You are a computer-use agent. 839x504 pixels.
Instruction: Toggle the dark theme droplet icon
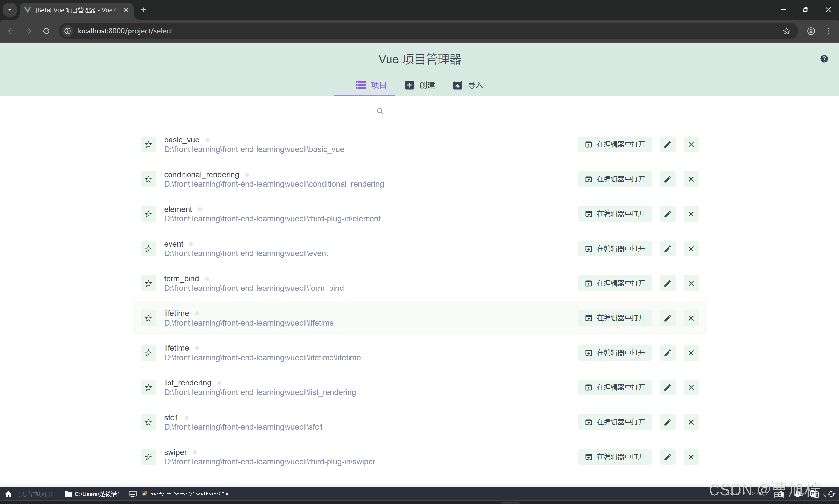pyautogui.click(x=781, y=495)
